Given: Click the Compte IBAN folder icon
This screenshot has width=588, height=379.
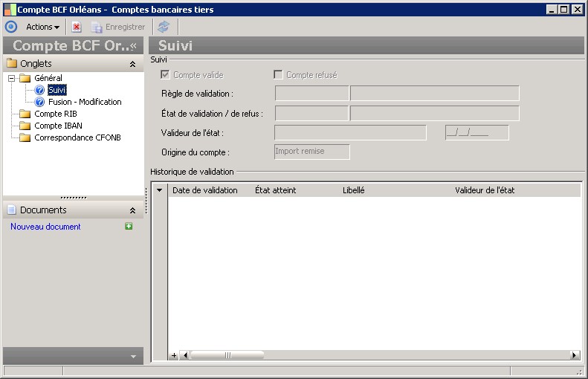Looking at the screenshot, I should click(x=25, y=126).
